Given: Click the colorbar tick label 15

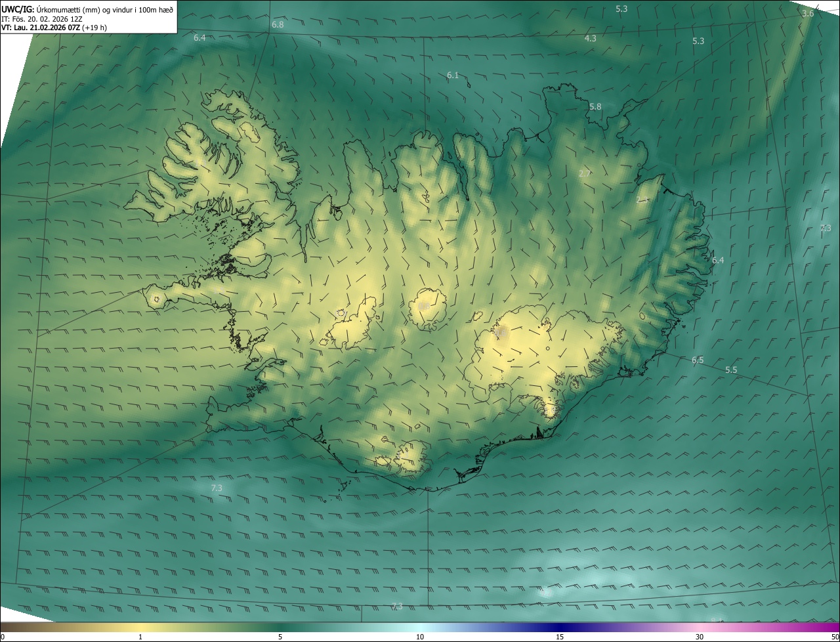Looking at the screenshot, I should (x=560, y=637).
